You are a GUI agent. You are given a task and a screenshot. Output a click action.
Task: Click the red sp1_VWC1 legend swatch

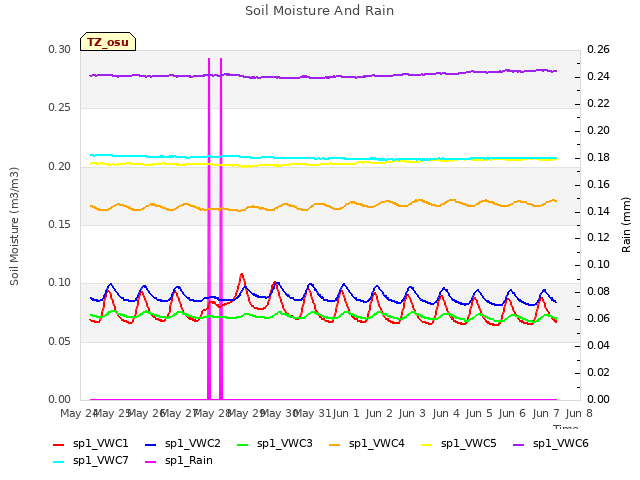58,445
